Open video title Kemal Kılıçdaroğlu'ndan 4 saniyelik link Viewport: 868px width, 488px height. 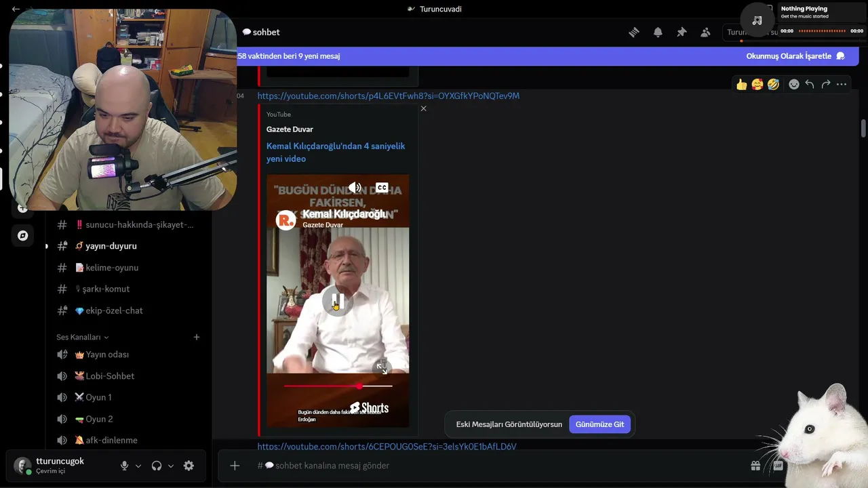click(x=336, y=152)
